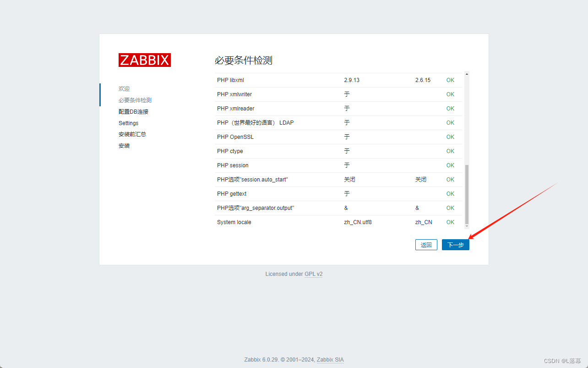
Task: Click OK status in PHP xmlwriter row
Action: pos(451,94)
